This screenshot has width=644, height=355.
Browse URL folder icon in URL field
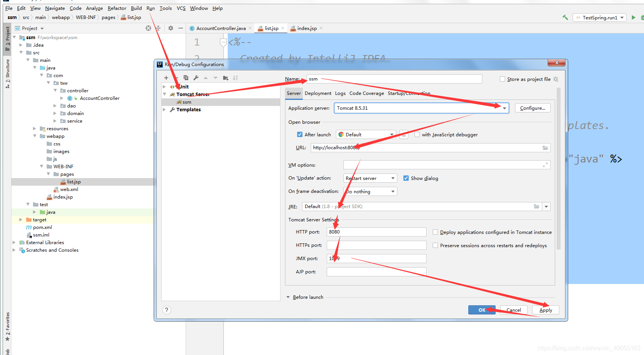pyautogui.click(x=545, y=148)
